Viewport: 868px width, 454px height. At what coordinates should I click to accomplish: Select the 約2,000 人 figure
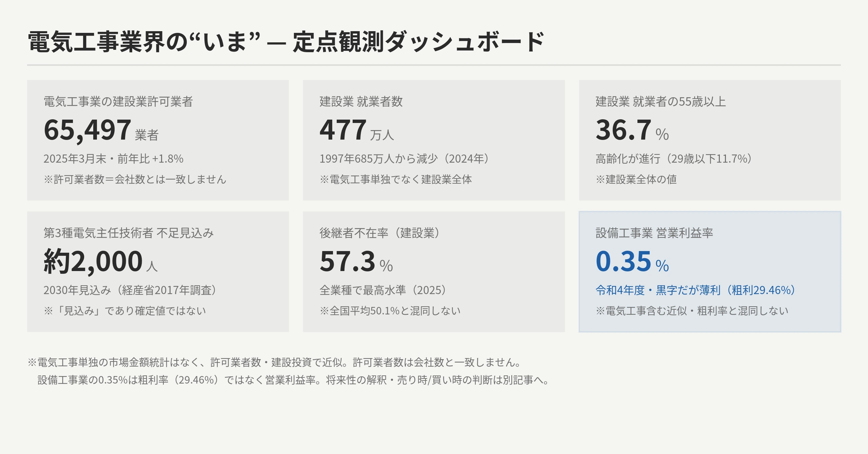[101, 261]
